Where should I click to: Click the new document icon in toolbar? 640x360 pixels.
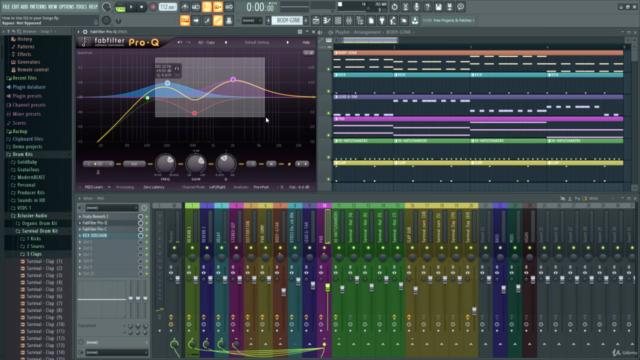[x=371, y=20]
